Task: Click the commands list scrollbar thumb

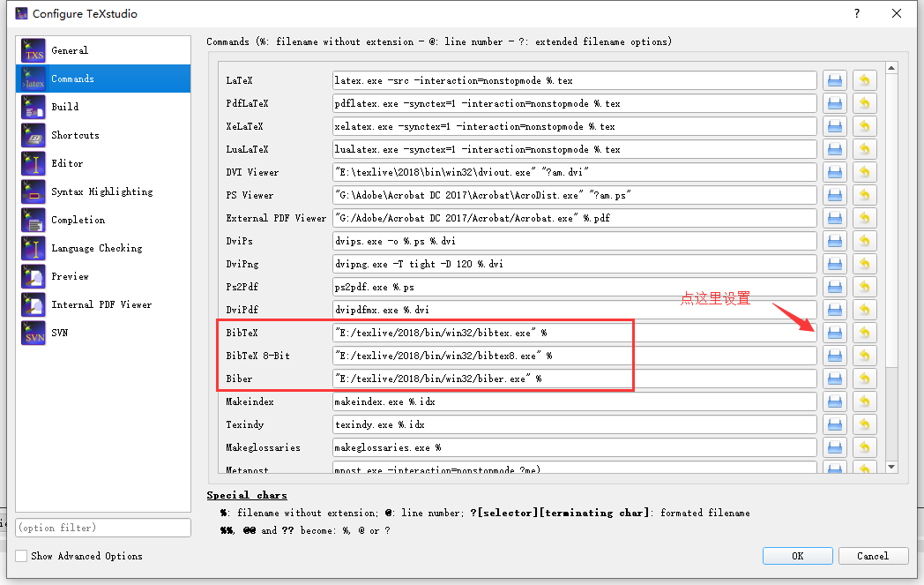Action: click(891, 221)
